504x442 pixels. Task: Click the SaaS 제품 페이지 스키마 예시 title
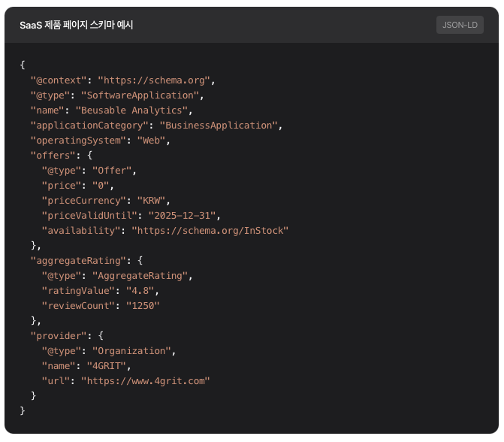click(77, 25)
